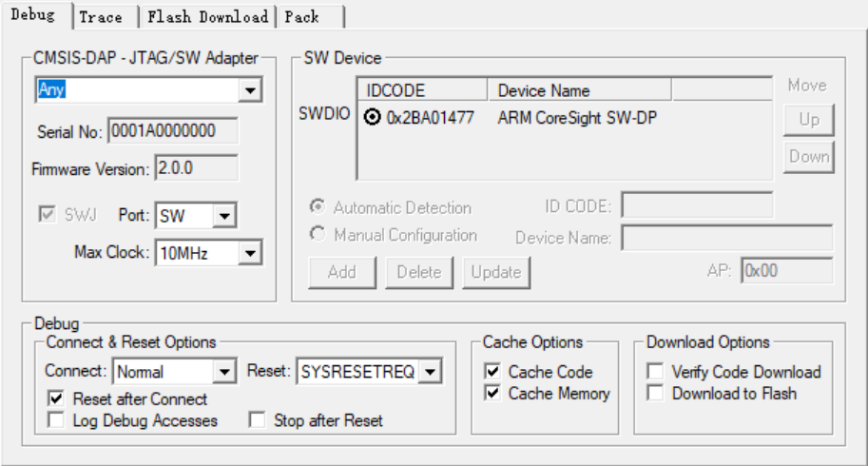Enable Verify Code Download checkbox
868x466 pixels.
(x=655, y=371)
